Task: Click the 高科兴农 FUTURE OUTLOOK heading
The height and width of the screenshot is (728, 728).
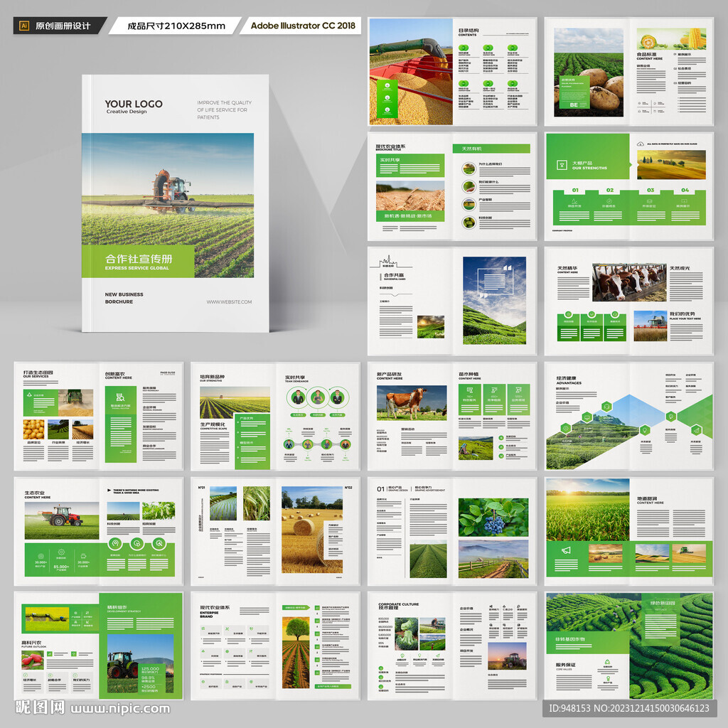Action: coord(34,644)
